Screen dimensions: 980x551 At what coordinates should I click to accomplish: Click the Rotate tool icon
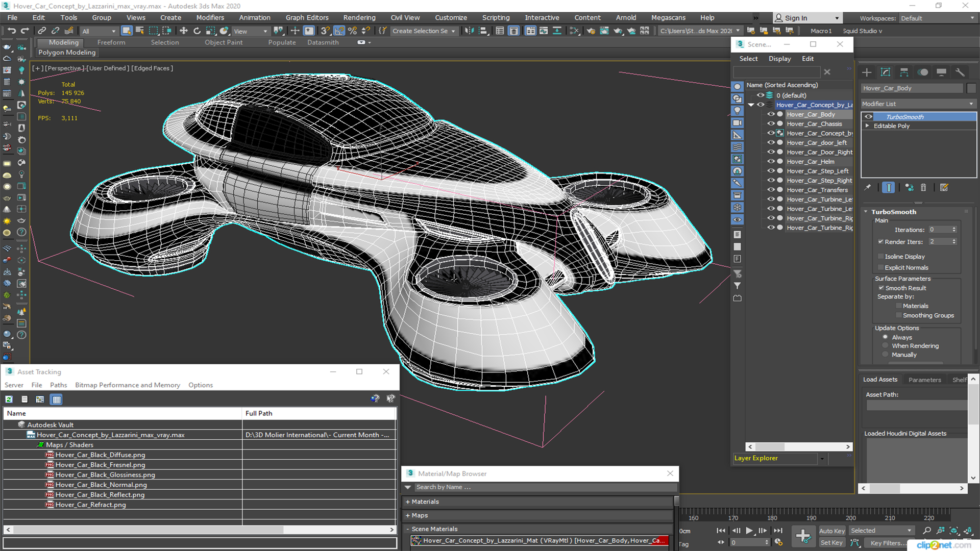click(x=197, y=31)
